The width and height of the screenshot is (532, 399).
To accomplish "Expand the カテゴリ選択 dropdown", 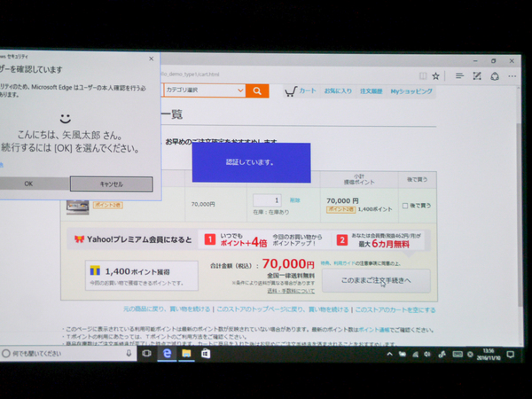I will click(x=205, y=90).
